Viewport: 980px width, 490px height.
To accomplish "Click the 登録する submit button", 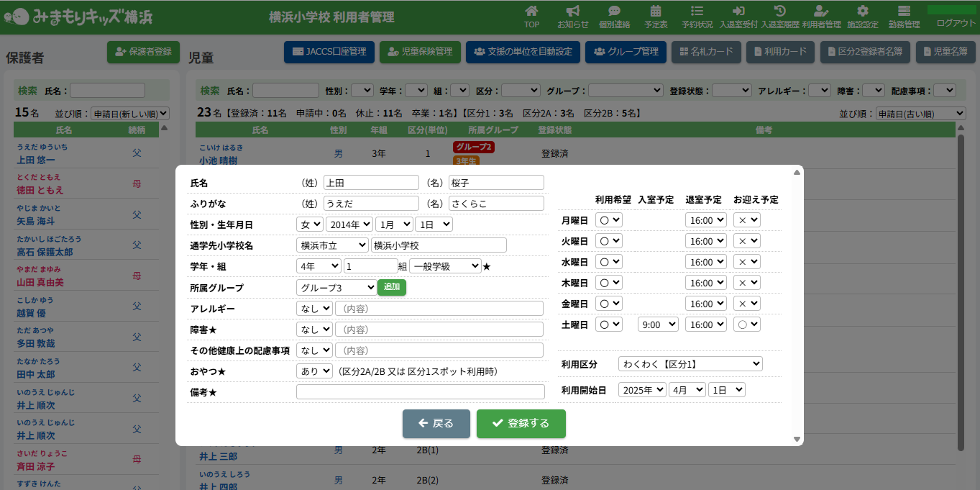I will 521,424.
